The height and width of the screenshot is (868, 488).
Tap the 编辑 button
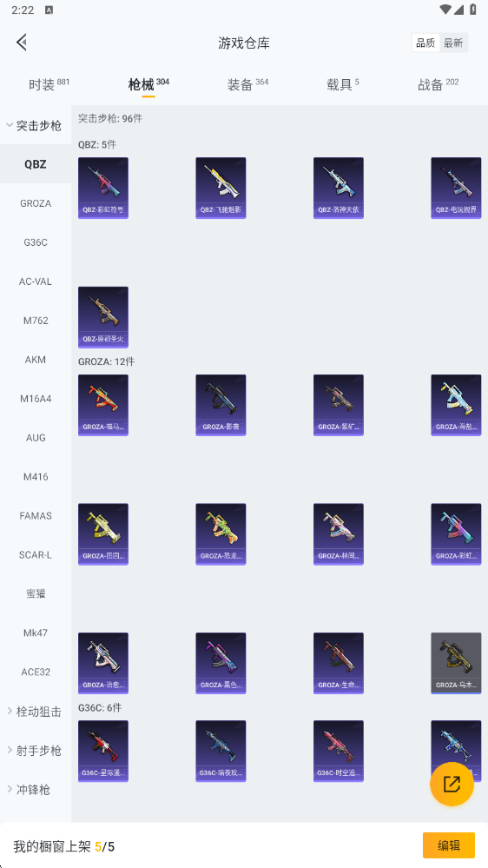[x=449, y=845]
